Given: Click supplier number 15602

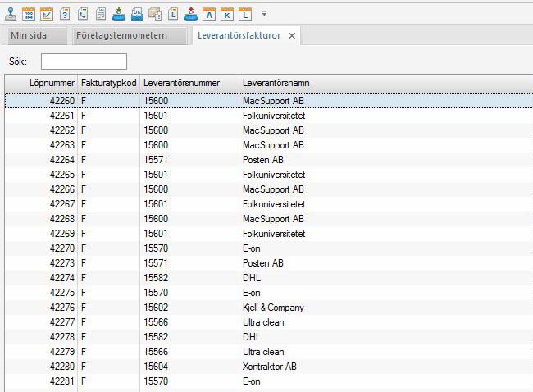Looking at the screenshot, I should tap(156, 308).
